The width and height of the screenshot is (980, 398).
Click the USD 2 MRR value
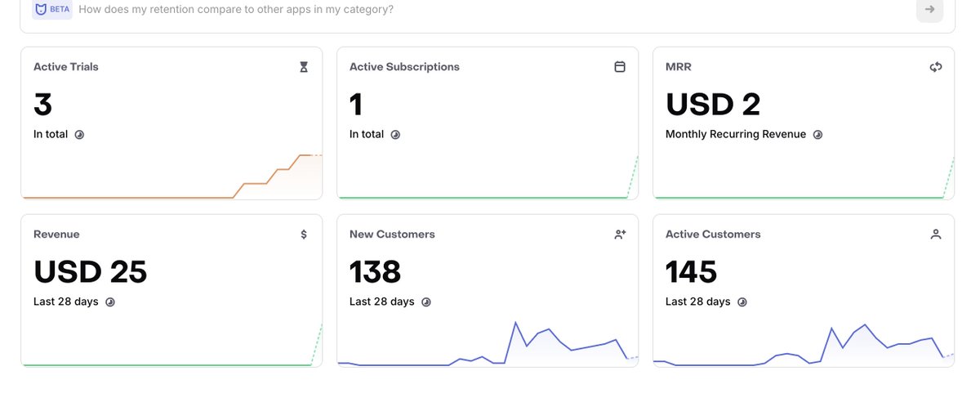(713, 105)
